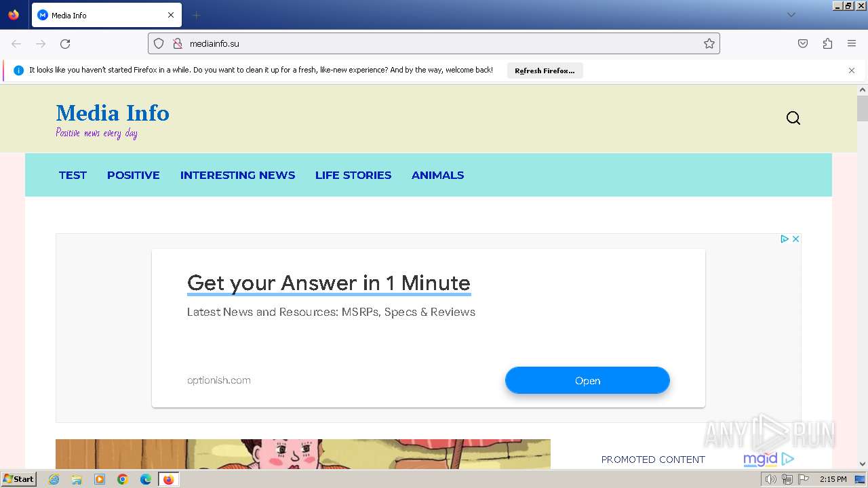
Task: Click the AdChoices triangle icon on the ad
Action: (785, 239)
